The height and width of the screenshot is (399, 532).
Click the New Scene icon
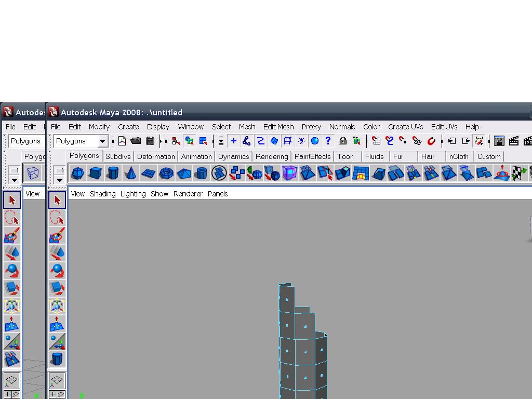pyautogui.click(x=122, y=141)
